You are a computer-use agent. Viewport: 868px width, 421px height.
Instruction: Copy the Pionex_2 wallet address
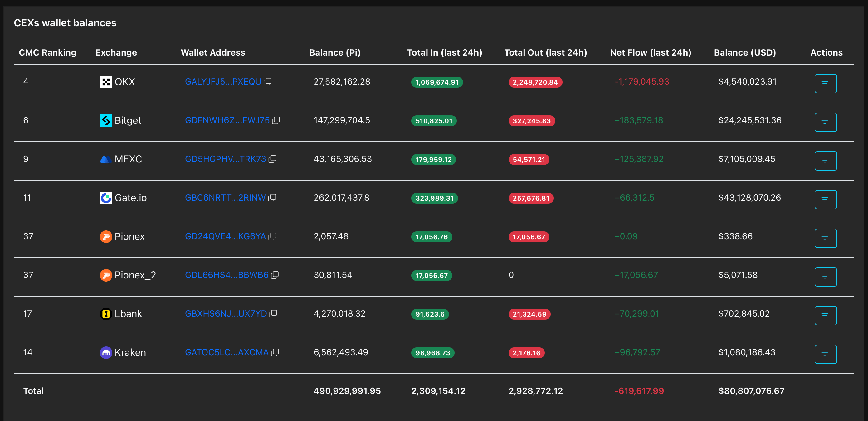click(x=275, y=275)
